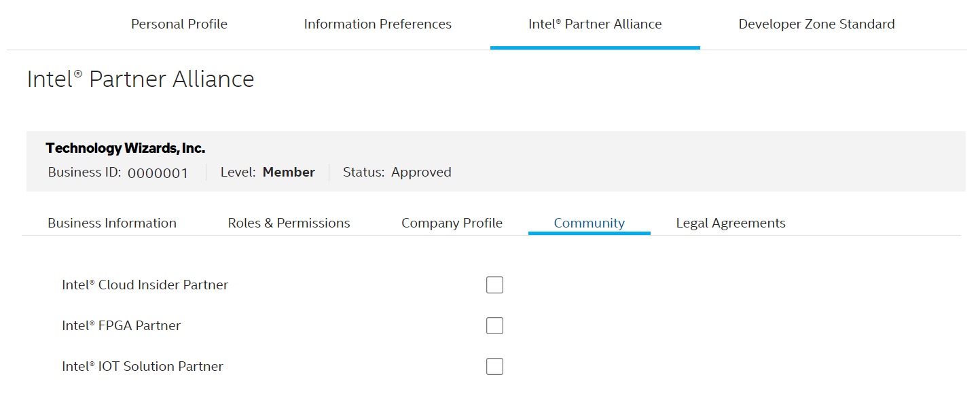Click the Status Approved text
The width and height of the screenshot is (980, 398).
pos(421,173)
